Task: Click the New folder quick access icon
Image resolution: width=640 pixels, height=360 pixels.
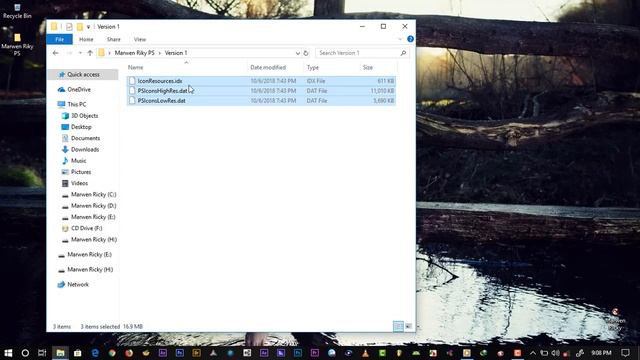Action: 80,27
